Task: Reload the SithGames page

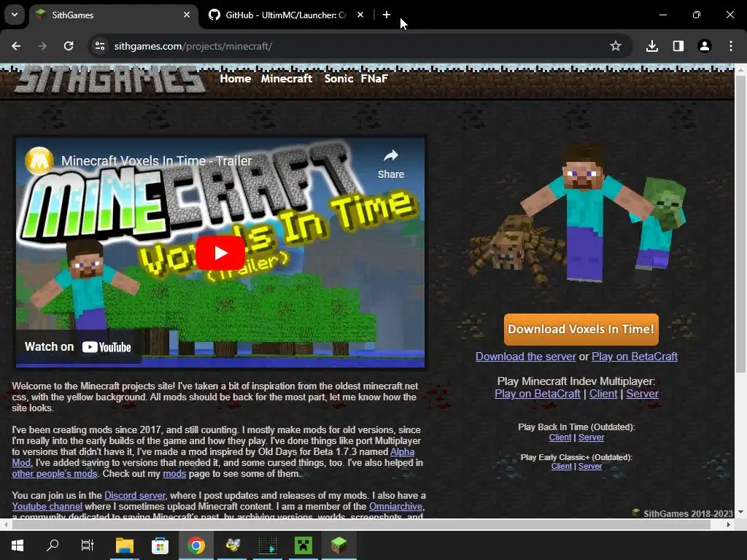Action: (69, 46)
